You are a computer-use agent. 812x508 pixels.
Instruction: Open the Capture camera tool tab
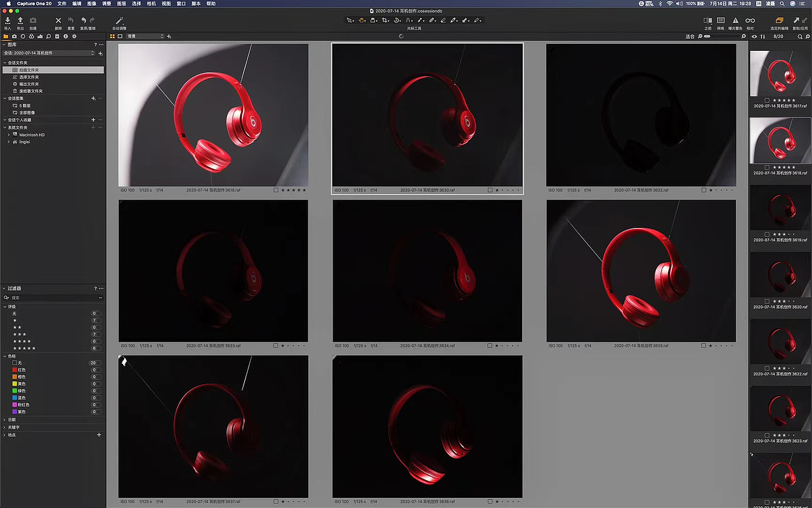pos(15,36)
